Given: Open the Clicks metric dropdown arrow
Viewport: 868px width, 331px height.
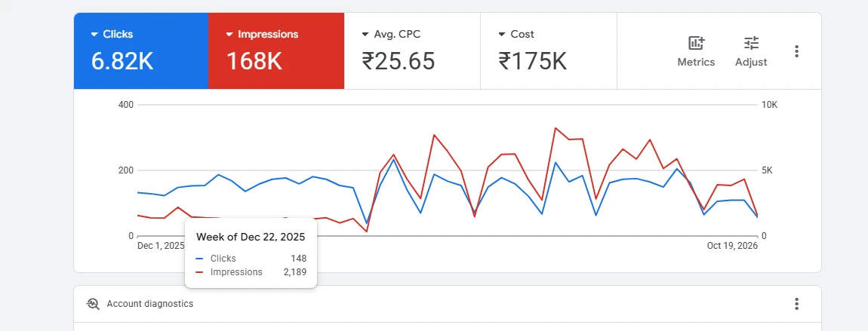Looking at the screenshot, I should (x=94, y=34).
